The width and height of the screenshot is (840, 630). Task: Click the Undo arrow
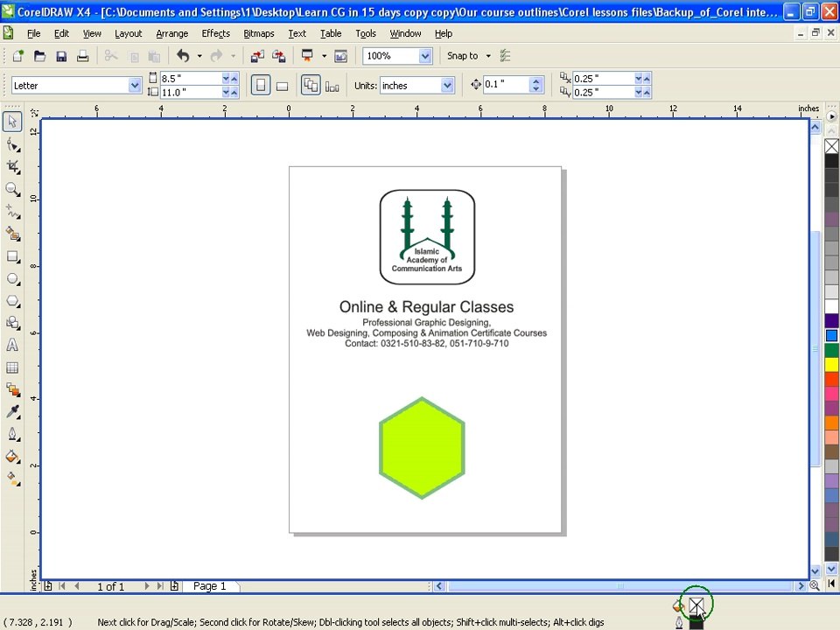click(183, 56)
